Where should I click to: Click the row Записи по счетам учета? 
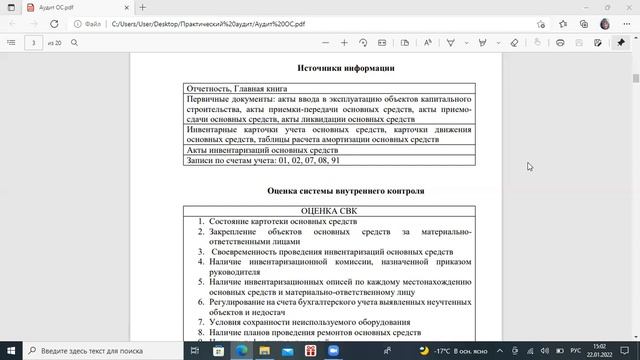pyautogui.click(x=329, y=160)
